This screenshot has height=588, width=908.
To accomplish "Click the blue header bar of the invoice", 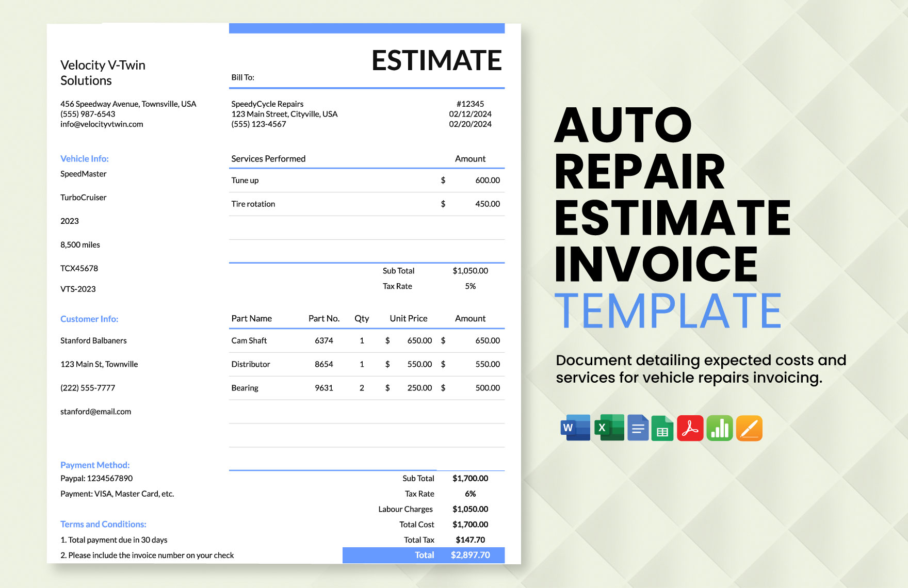I will pos(366,28).
